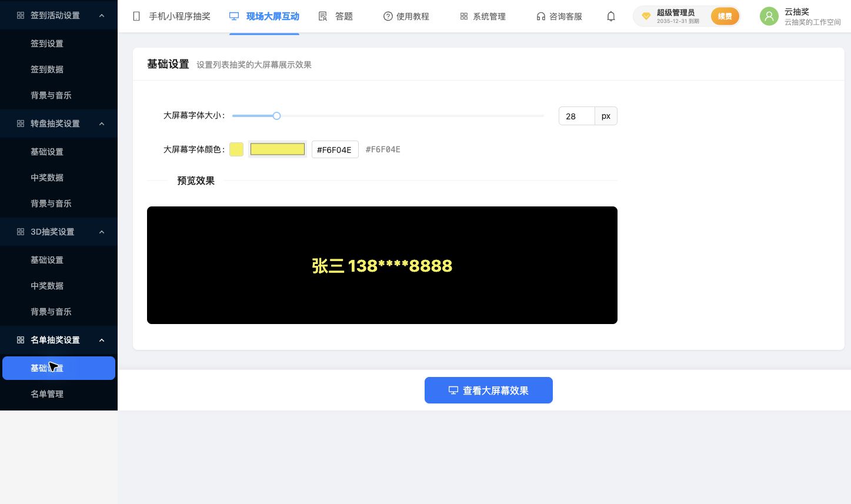851x504 pixels.
Task: Open the 系统管理 tab
Action: click(482, 16)
